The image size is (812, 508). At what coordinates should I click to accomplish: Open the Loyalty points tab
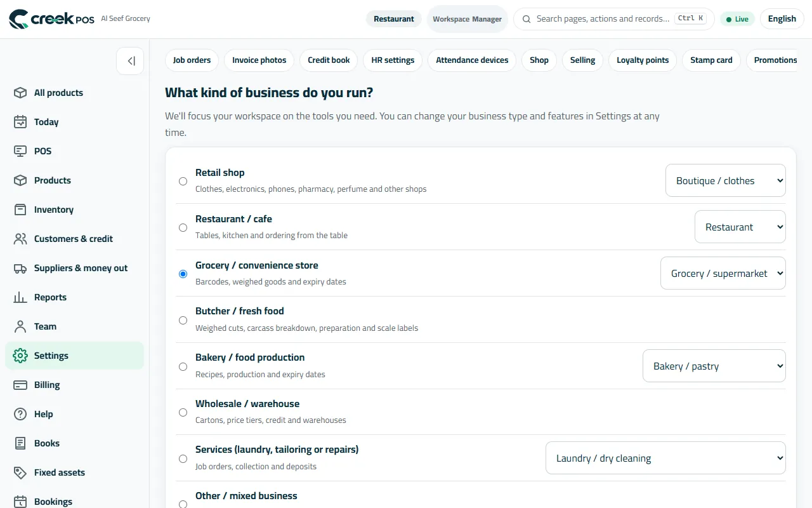tap(643, 60)
